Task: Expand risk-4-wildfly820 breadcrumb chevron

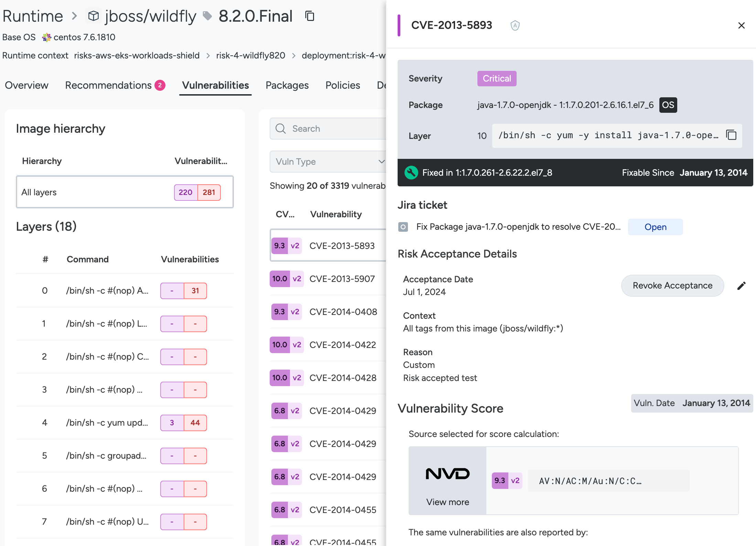Action: (x=294, y=56)
